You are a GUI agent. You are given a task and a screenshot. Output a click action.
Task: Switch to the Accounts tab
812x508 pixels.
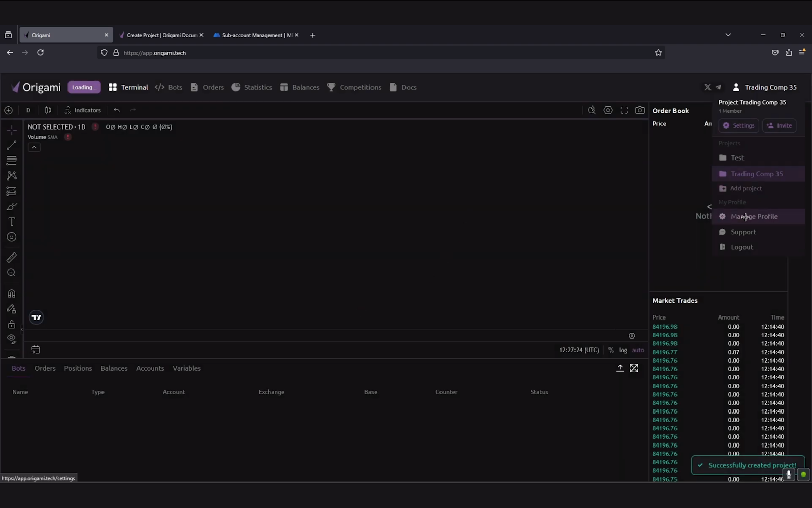coord(150,368)
